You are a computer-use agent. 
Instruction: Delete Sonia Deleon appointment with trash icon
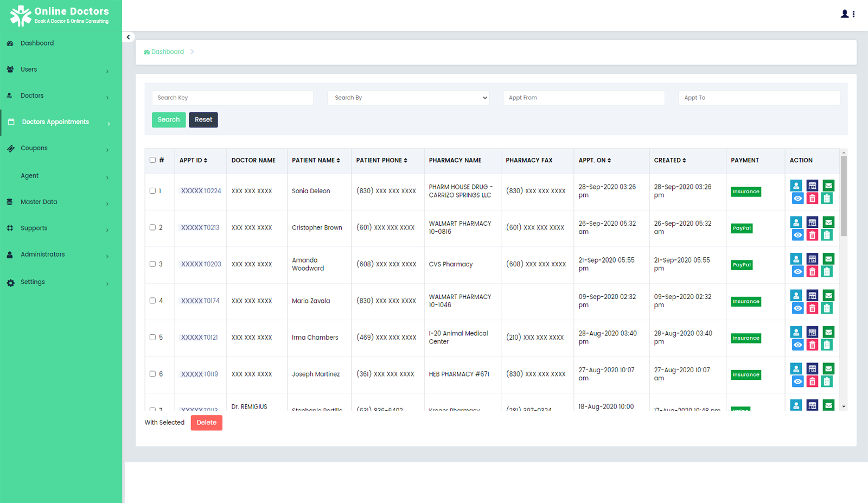(x=812, y=199)
